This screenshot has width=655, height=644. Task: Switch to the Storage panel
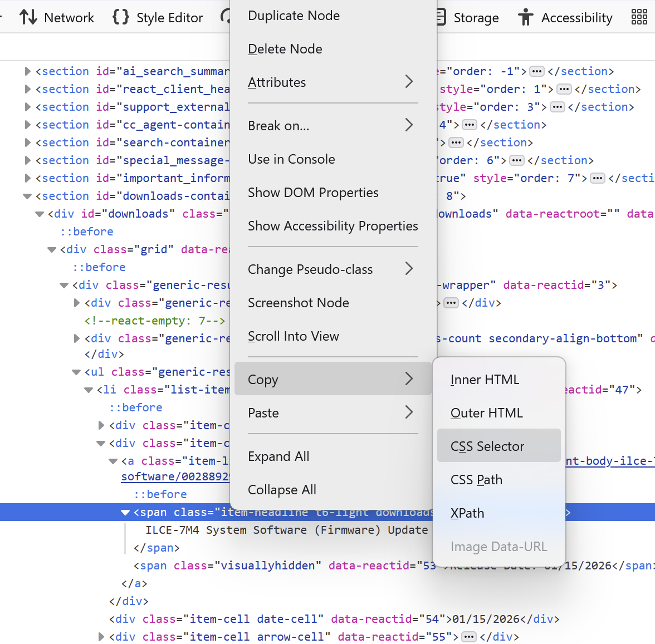[467, 18]
